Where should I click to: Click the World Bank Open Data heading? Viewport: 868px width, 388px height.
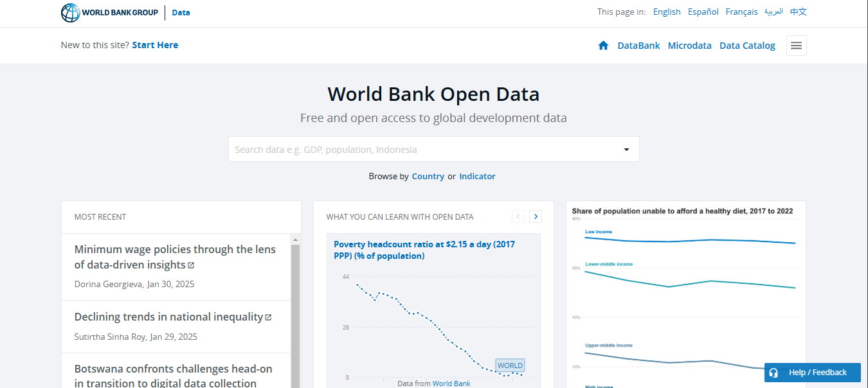tap(433, 94)
